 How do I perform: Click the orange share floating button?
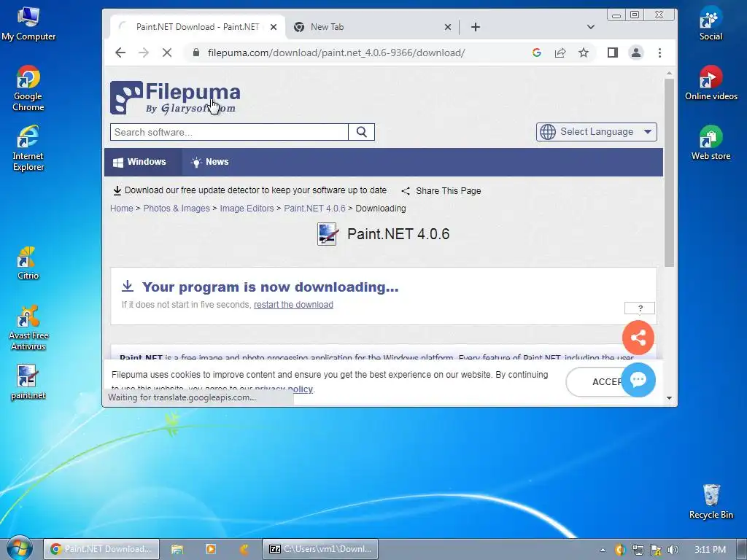click(x=638, y=338)
